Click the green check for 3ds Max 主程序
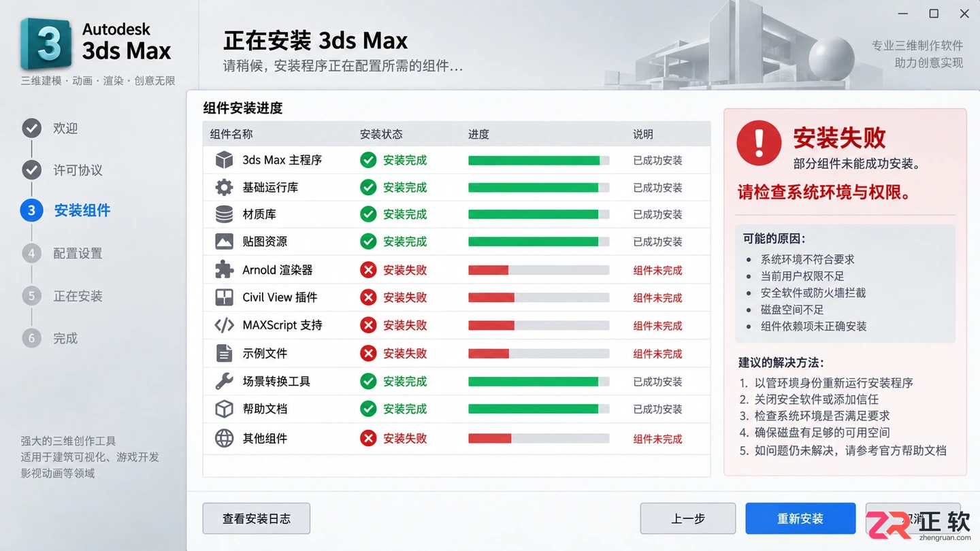The image size is (980, 551). tap(368, 160)
